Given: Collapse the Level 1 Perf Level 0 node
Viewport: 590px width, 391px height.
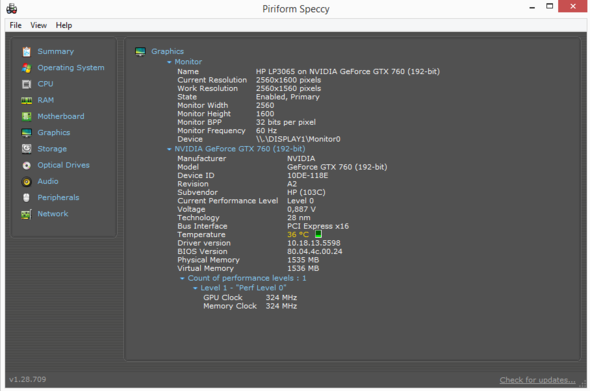Looking at the screenshot, I should (195, 288).
